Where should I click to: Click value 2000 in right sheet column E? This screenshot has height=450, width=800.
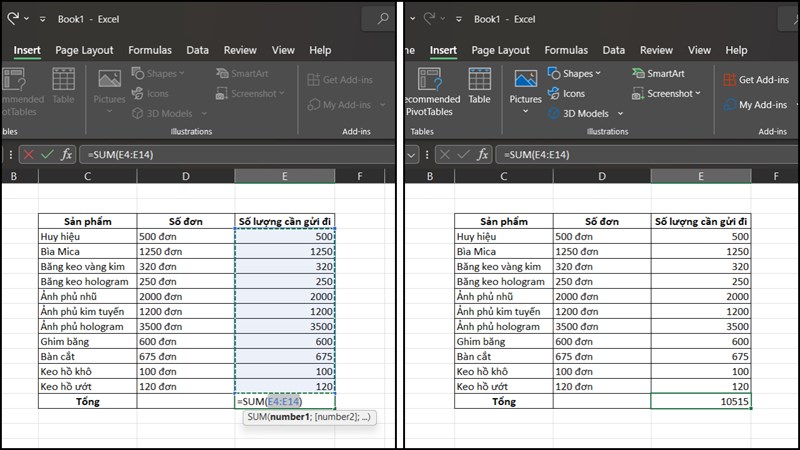pyautogui.click(x=701, y=296)
